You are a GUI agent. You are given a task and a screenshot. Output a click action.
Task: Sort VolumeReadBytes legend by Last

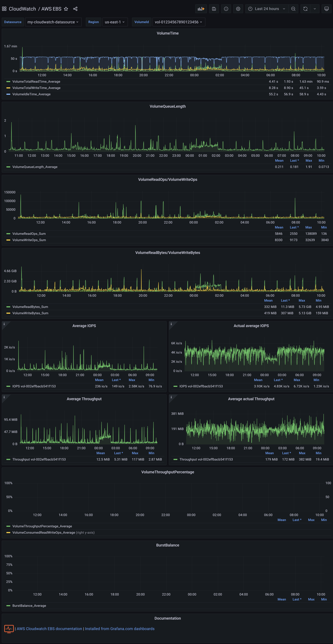coord(285,301)
